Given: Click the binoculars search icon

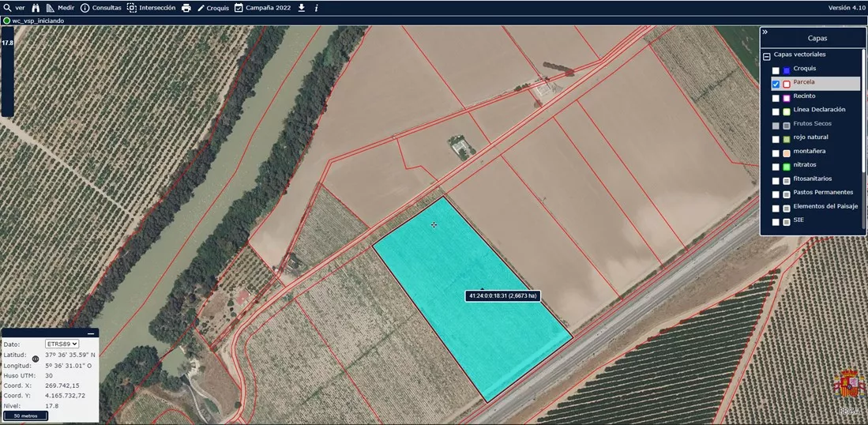Looking at the screenshot, I should 36,8.
